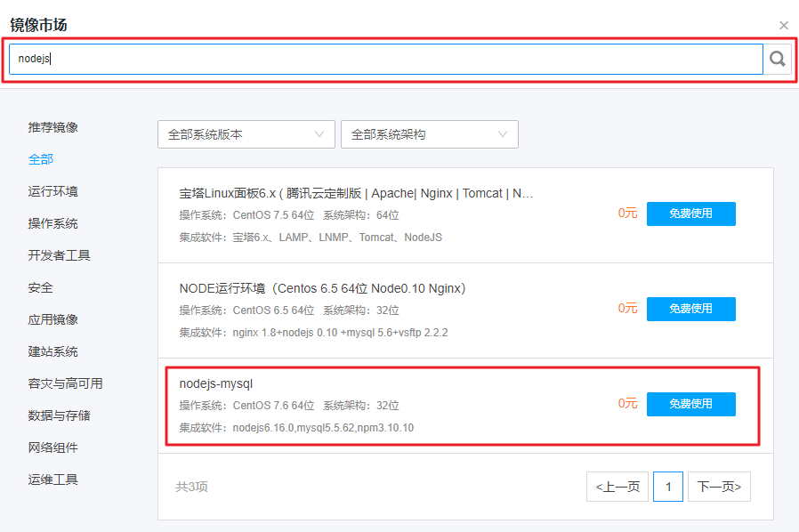This screenshot has width=799, height=532.
Task: Go to previous page 上一页
Action: pos(617,487)
